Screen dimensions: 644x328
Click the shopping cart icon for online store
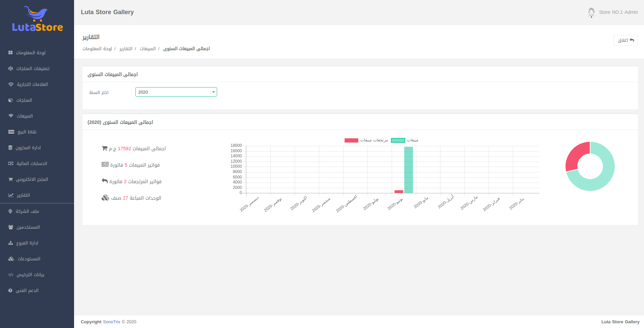tap(10, 179)
